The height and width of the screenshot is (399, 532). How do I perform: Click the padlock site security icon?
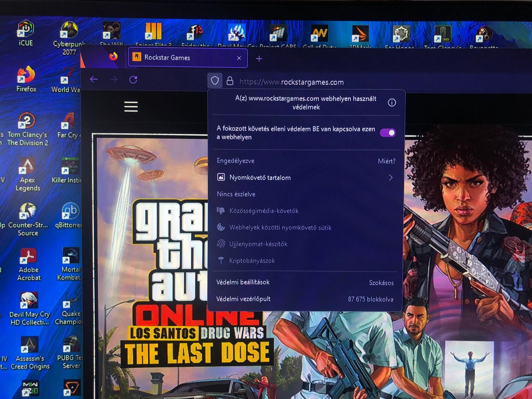[x=230, y=81]
